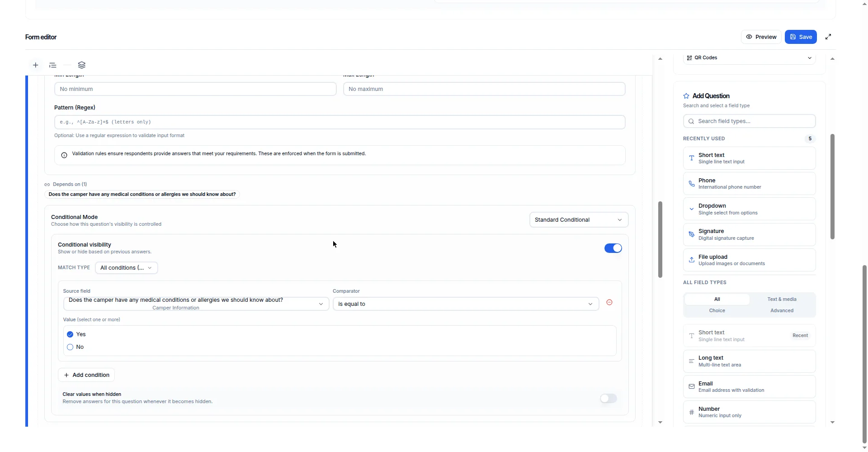Select the All field types tab
Screen dimensions: 868x452
717,300
